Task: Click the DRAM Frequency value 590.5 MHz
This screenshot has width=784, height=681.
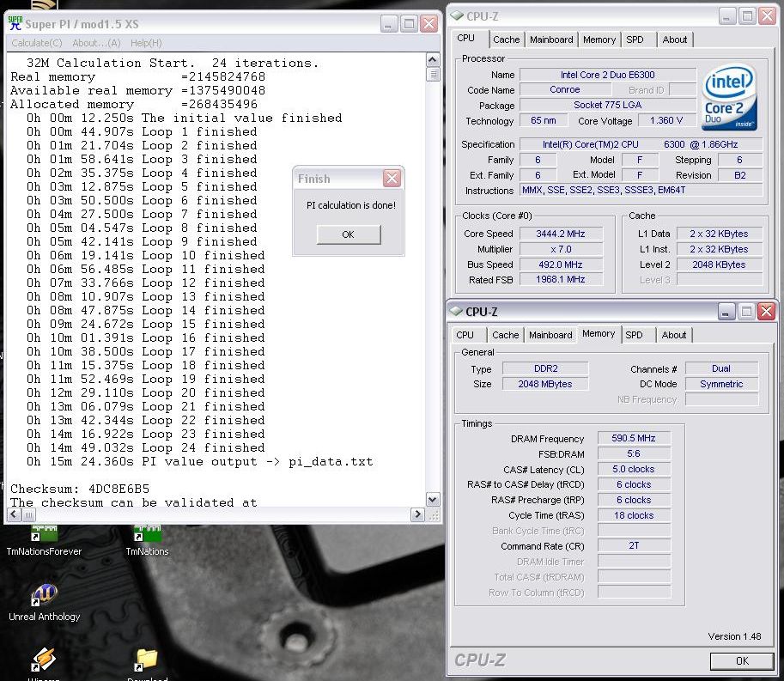Action: 634,438
